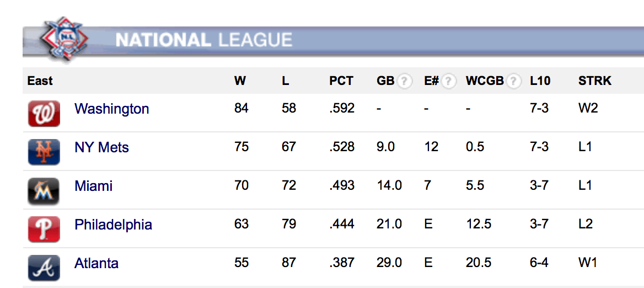This screenshot has width=644, height=288.
Task: Open the WCGB column help icon
Action: 514,82
